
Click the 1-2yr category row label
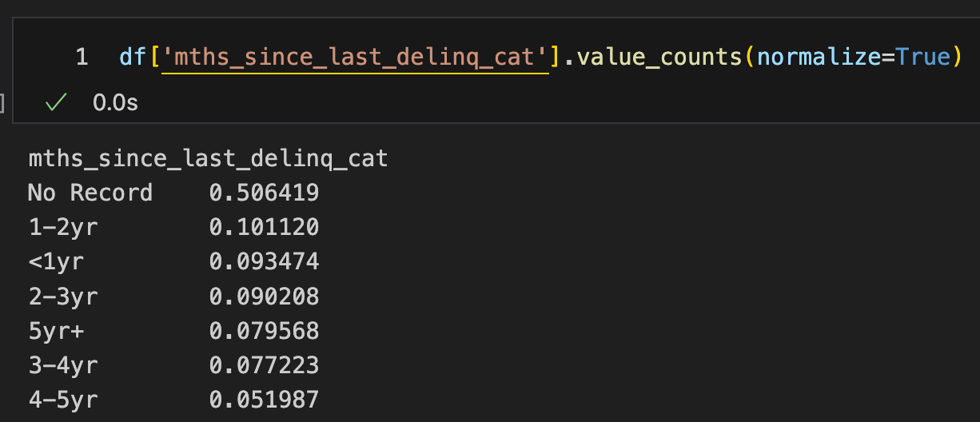pyautogui.click(x=62, y=227)
